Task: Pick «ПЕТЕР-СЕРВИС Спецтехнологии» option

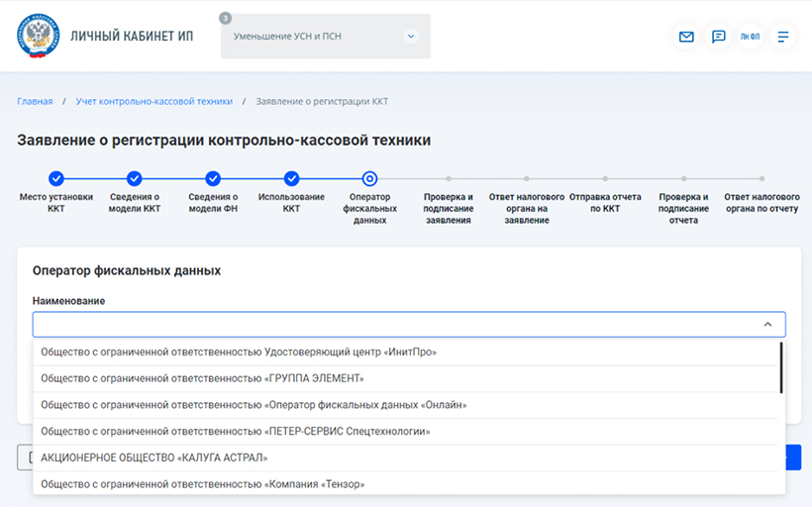Action: point(235,432)
